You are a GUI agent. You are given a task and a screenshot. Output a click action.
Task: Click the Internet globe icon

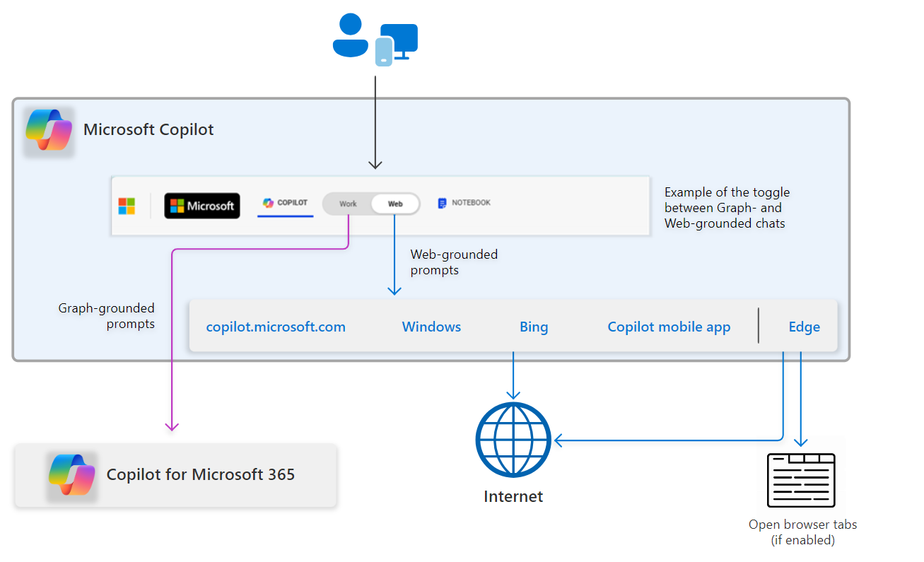[513, 440]
